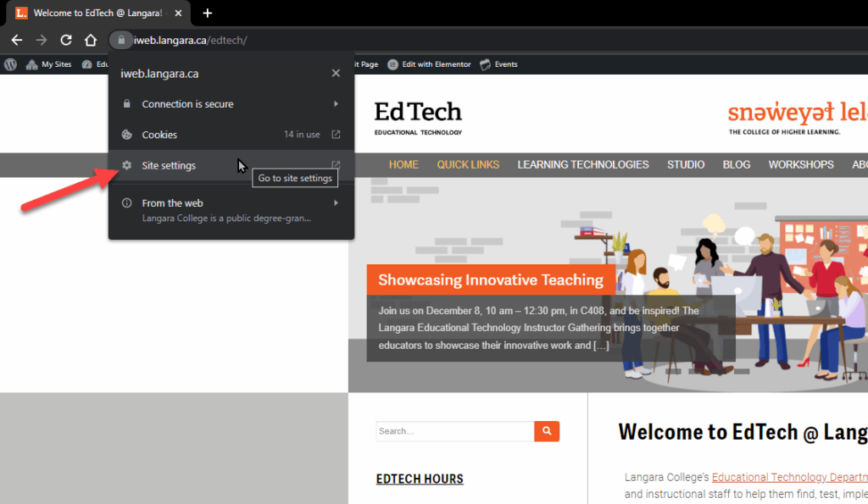Expand the From the web section
Viewport: 868px width, 504px height.
[336, 203]
